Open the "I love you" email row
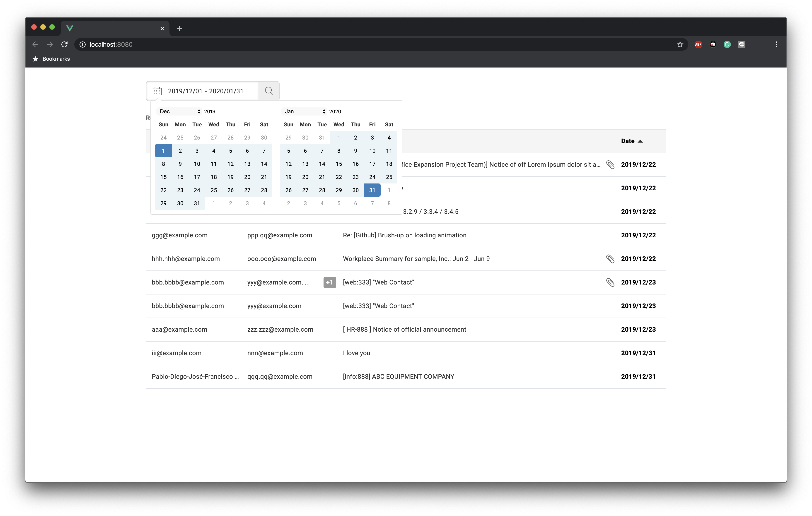 [x=356, y=353]
